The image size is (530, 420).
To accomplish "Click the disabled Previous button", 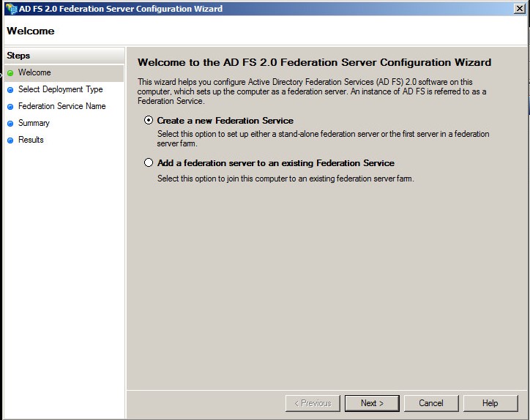I will (x=313, y=403).
